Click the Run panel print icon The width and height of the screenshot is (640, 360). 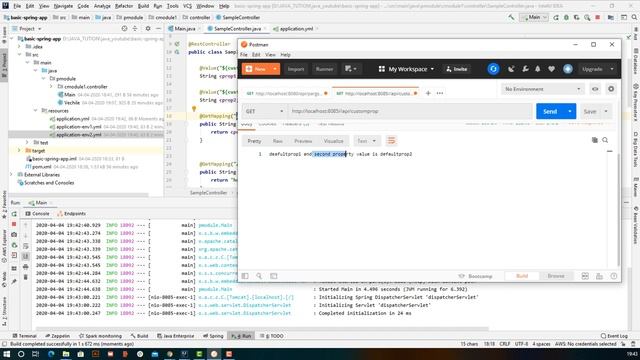pos(25,267)
